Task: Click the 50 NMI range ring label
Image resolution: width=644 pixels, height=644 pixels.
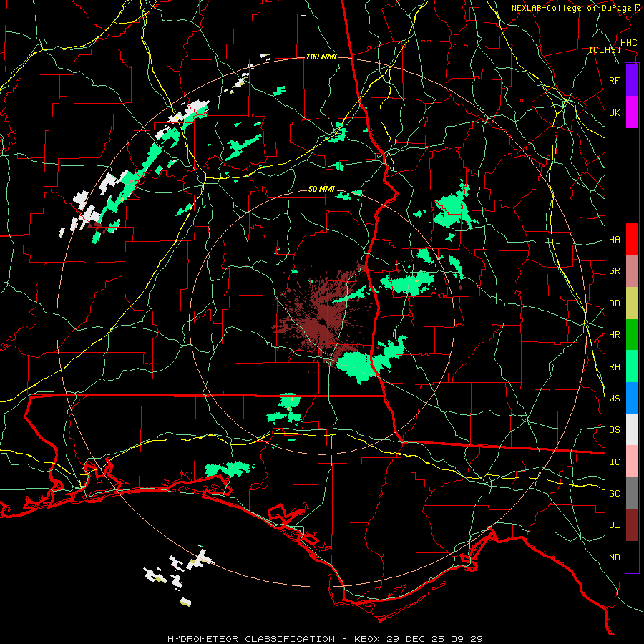Action: [x=321, y=189]
